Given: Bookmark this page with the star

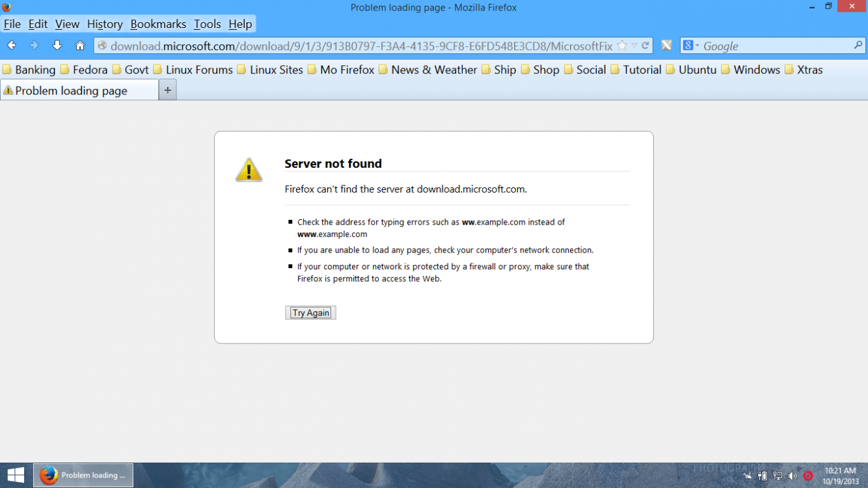Looking at the screenshot, I should point(622,46).
